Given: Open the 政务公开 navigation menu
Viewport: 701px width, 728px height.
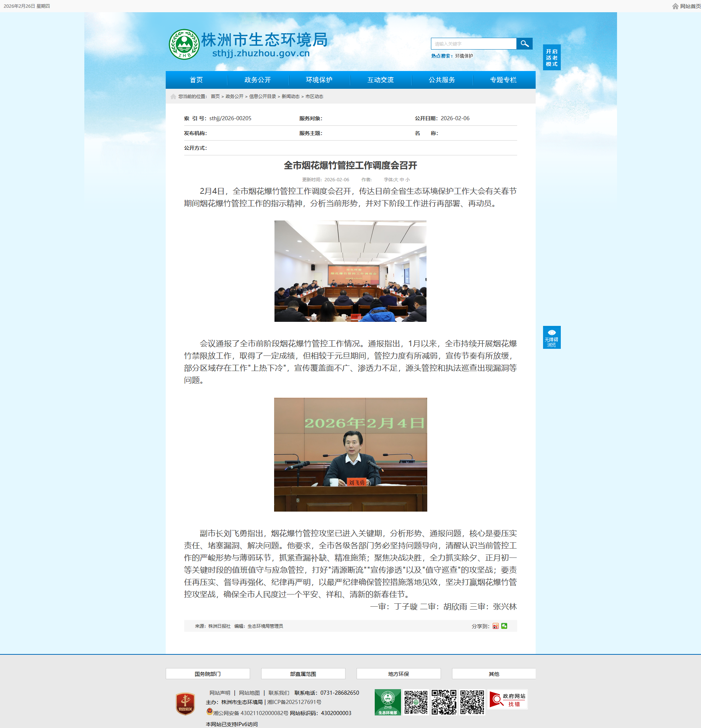Looking at the screenshot, I should tap(257, 80).
